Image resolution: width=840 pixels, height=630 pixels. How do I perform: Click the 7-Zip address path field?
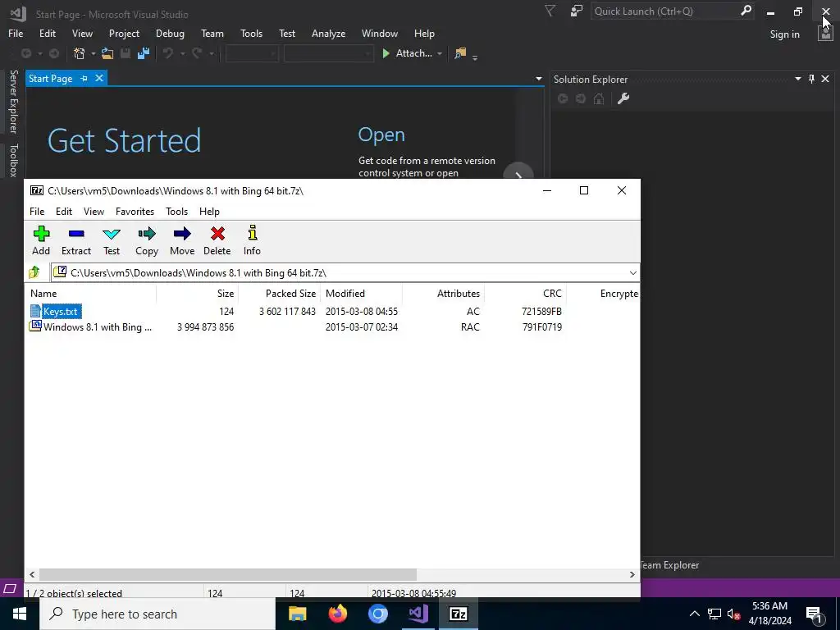[345, 272]
